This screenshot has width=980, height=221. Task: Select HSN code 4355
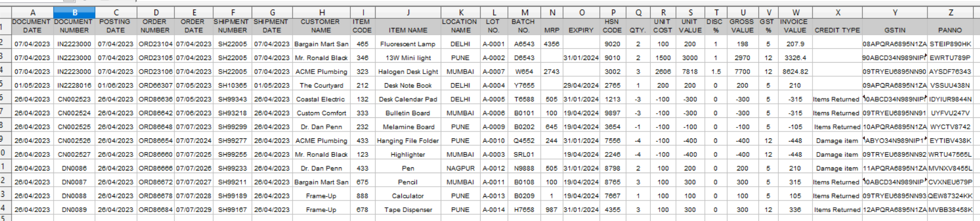pyautogui.click(x=612, y=209)
